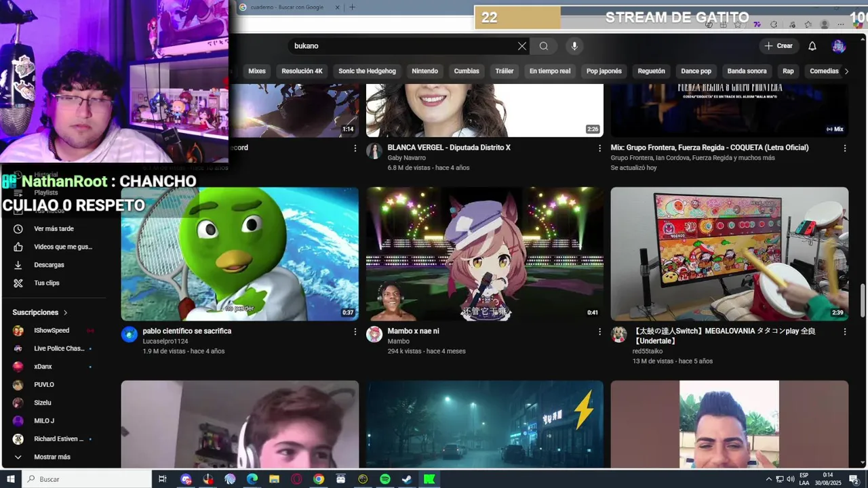The width and height of the screenshot is (868, 488).
Task: Expand Suscripciones section arrow
Action: tap(66, 312)
